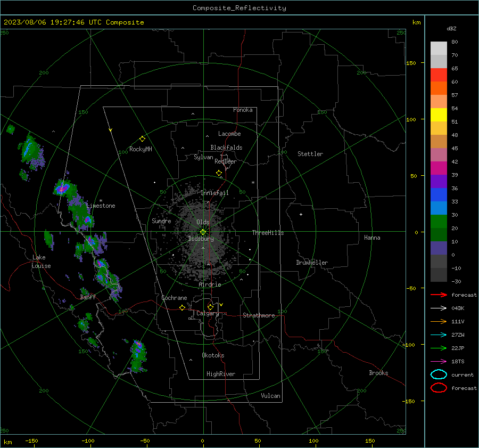The width and height of the screenshot is (479, 448).
Task: Click the yellow diamond marker beside RockyMH
Action: click(x=142, y=139)
